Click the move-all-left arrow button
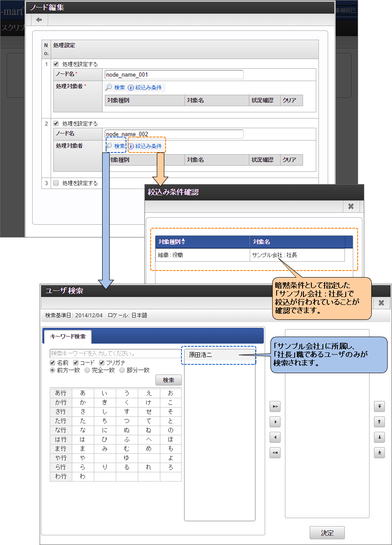Image resolution: width=392 pixels, height=545 pixels. pyautogui.click(x=275, y=453)
